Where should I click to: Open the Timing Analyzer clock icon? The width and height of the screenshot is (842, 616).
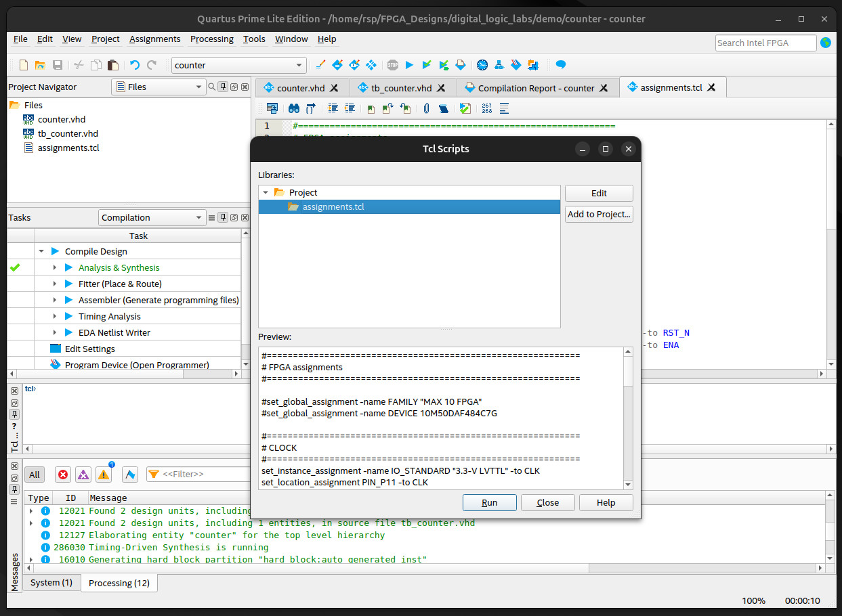coord(482,65)
